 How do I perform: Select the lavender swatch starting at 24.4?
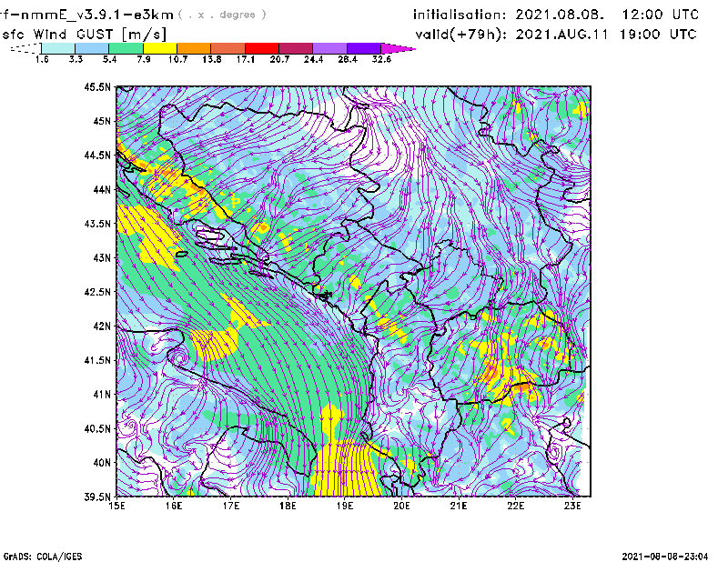coord(330,48)
